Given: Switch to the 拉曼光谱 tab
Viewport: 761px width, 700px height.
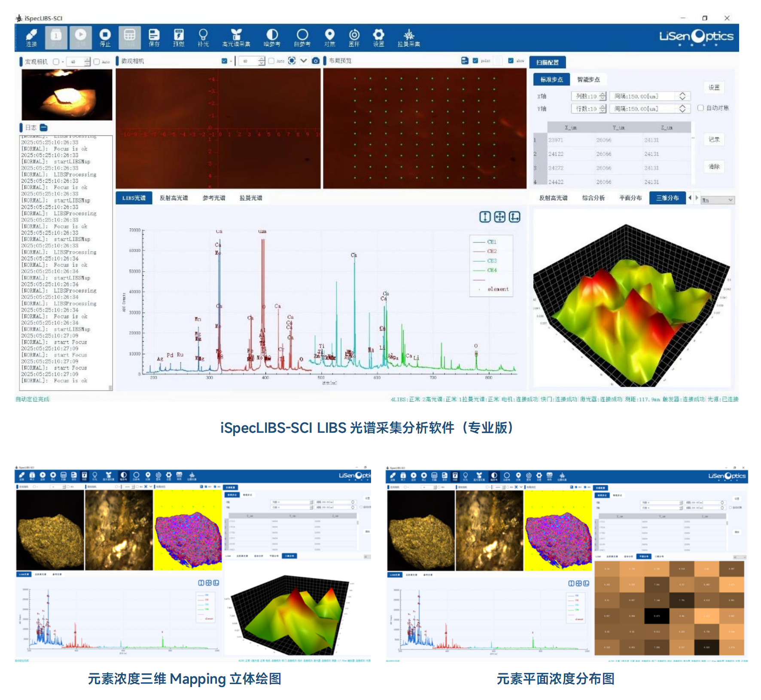Looking at the screenshot, I should (x=251, y=198).
